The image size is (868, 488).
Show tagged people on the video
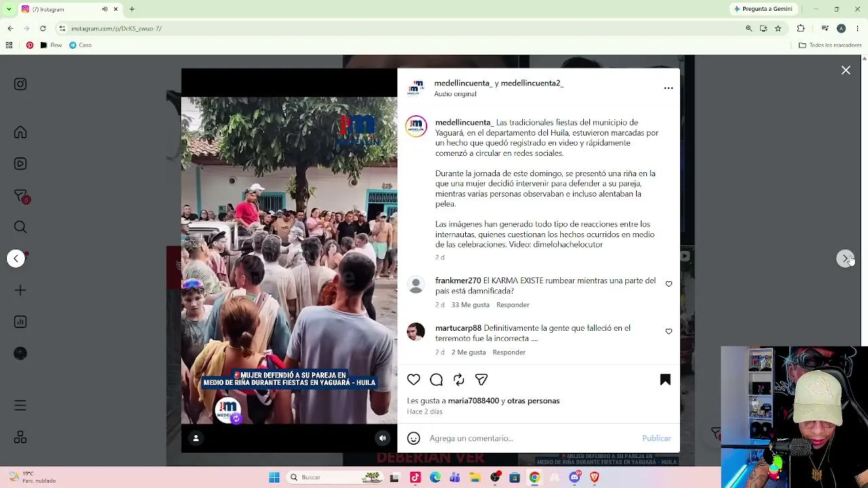(195, 439)
